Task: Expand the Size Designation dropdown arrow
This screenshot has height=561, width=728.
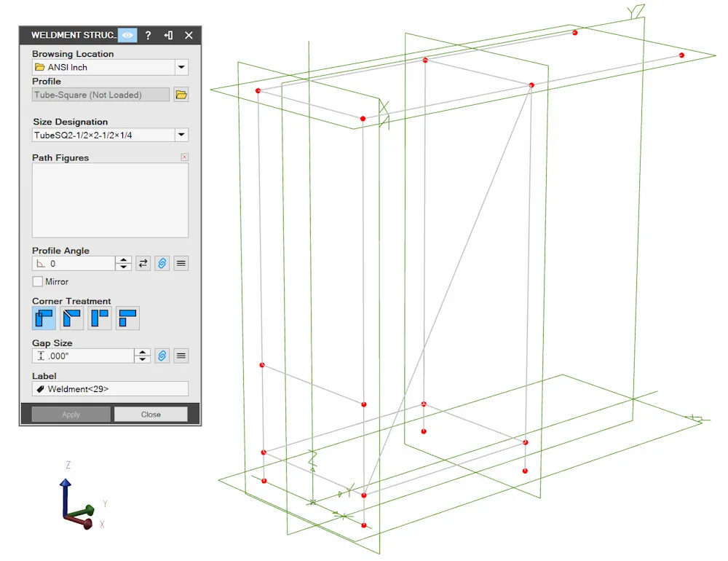Action: coord(181,135)
